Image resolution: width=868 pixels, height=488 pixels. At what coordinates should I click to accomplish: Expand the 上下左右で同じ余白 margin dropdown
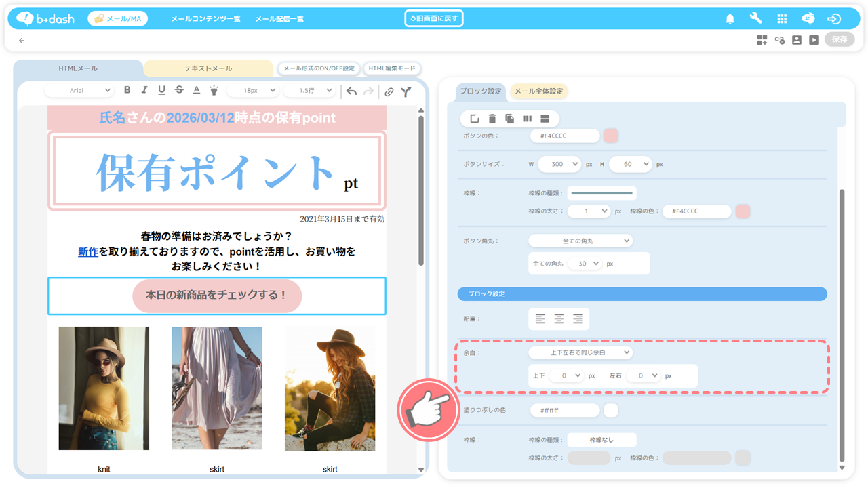tap(580, 352)
